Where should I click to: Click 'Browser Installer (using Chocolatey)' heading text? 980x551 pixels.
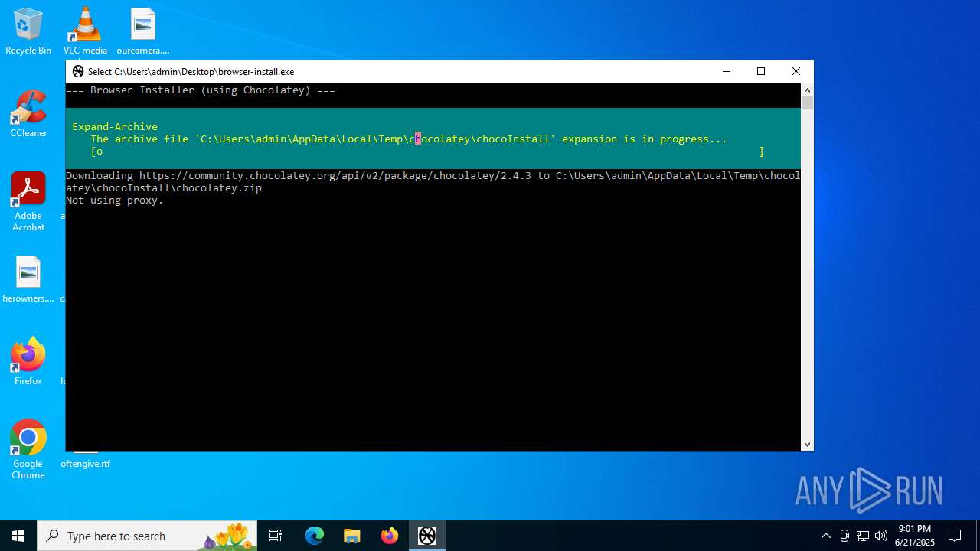[201, 90]
